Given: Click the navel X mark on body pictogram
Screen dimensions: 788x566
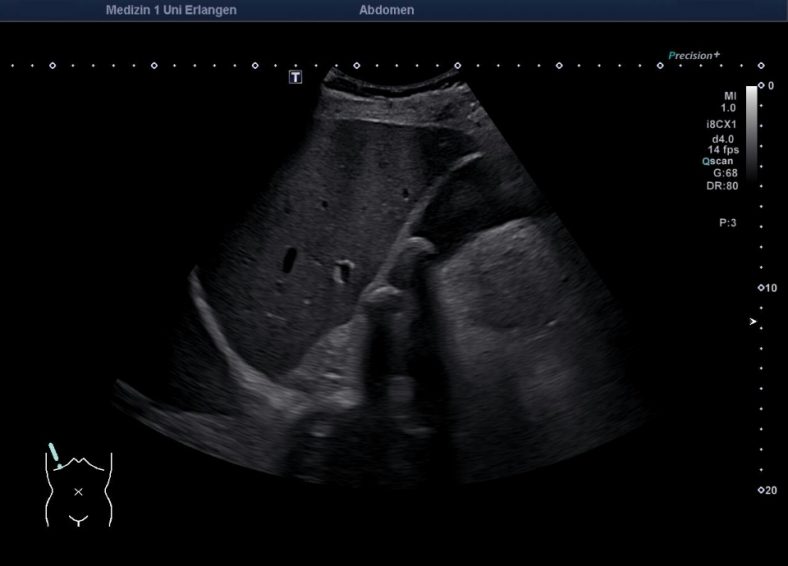Looking at the screenshot, I should click(78, 491).
